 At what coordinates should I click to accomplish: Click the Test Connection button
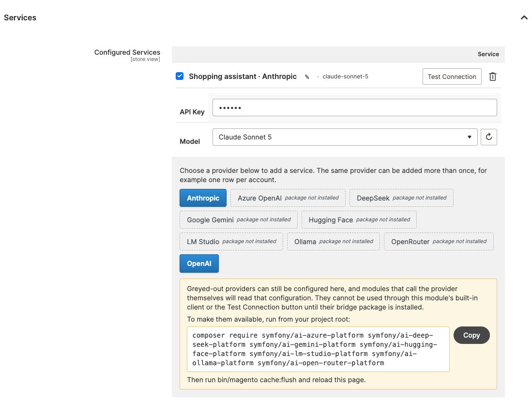pyautogui.click(x=452, y=77)
